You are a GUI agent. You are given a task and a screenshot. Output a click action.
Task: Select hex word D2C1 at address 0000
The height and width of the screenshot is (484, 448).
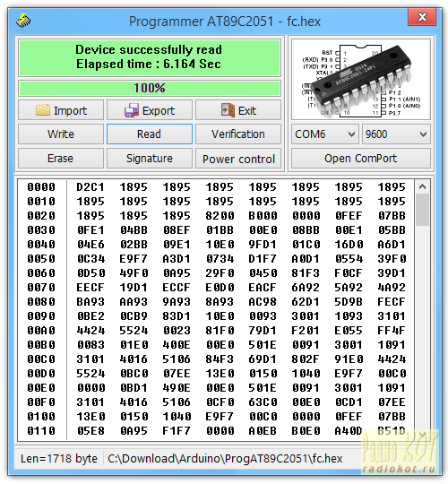point(90,187)
